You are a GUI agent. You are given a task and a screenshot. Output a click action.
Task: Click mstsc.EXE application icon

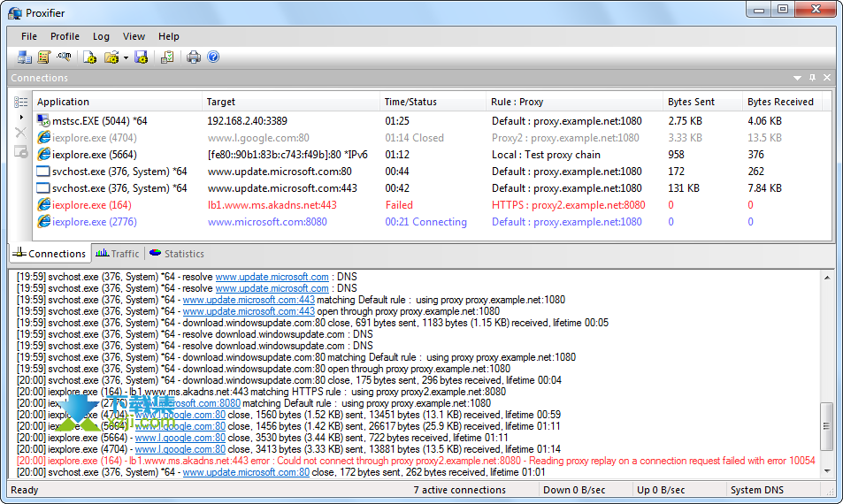click(x=43, y=121)
